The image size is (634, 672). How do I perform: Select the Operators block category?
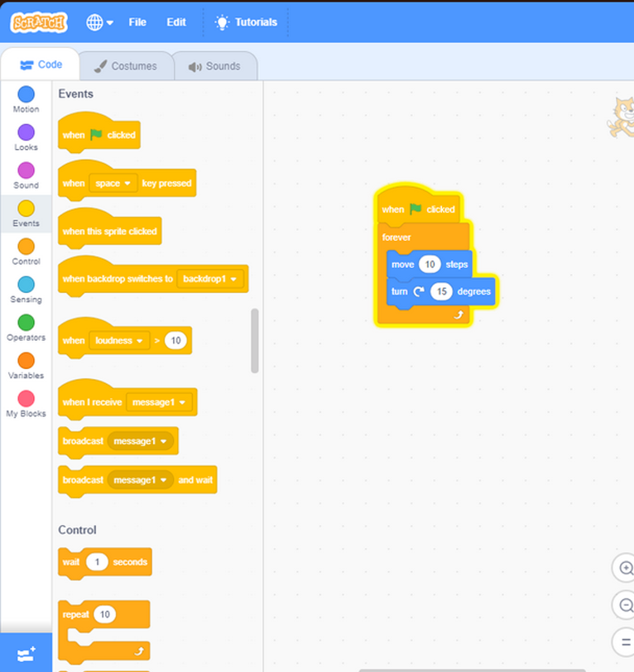[x=26, y=328]
